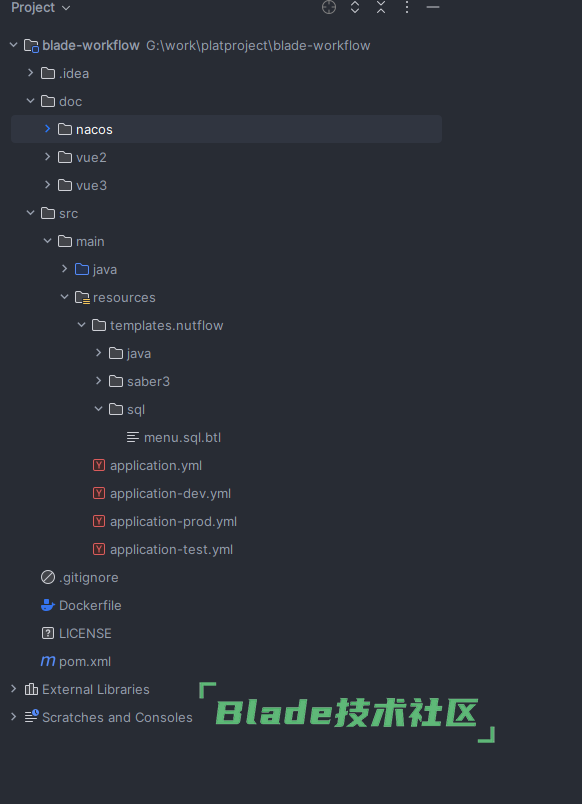Expand the saber3 folder arrow
This screenshot has width=582, height=804.
pyautogui.click(x=98, y=381)
